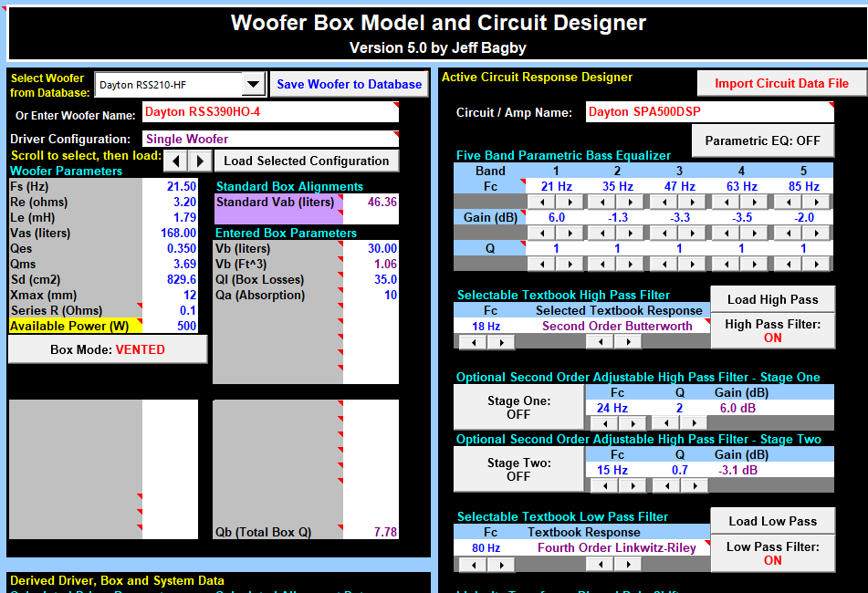868x593 pixels.
Task: Switch to previous textbook low pass response
Action: tap(600, 564)
